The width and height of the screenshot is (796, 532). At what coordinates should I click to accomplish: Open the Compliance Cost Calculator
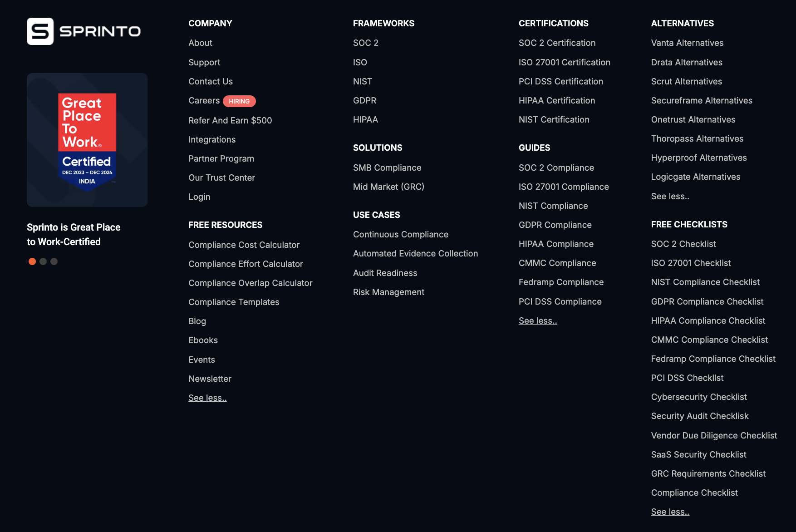tap(244, 245)
